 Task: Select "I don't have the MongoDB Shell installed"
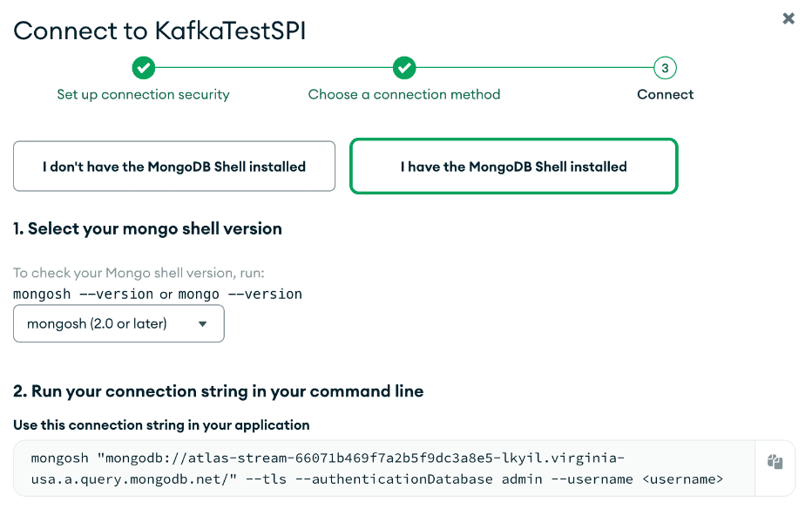click(174, 166)
